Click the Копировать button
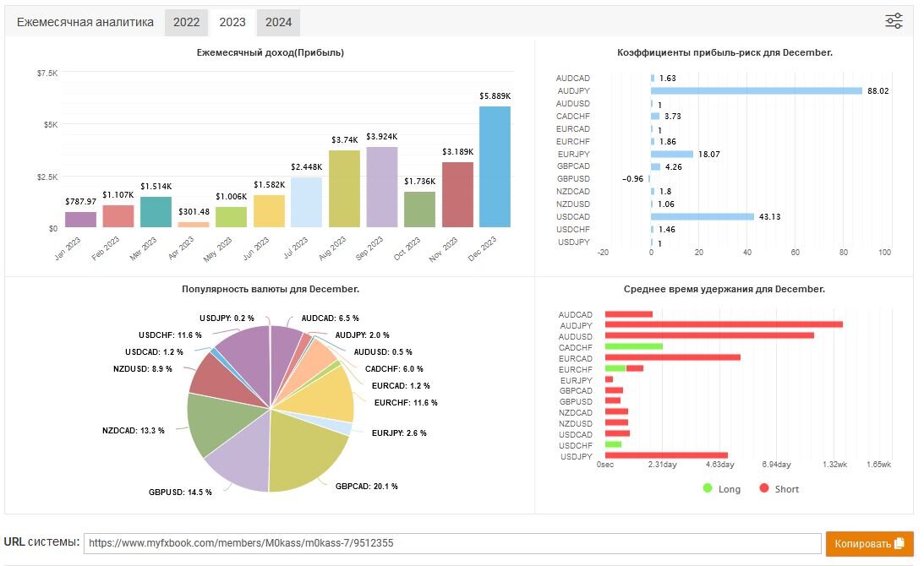Image resolution: width=924 pixels, height=566 pixels. [869, 543]
